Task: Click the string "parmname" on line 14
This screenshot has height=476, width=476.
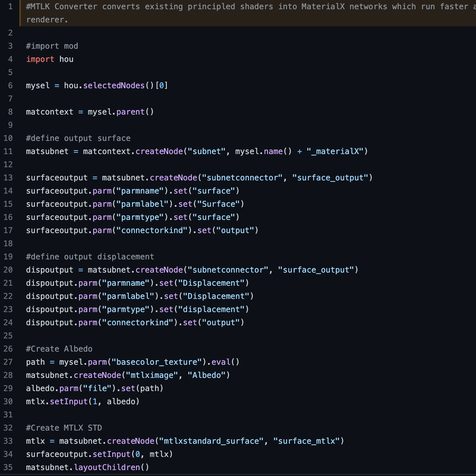Action: click(x=140, y=191)
